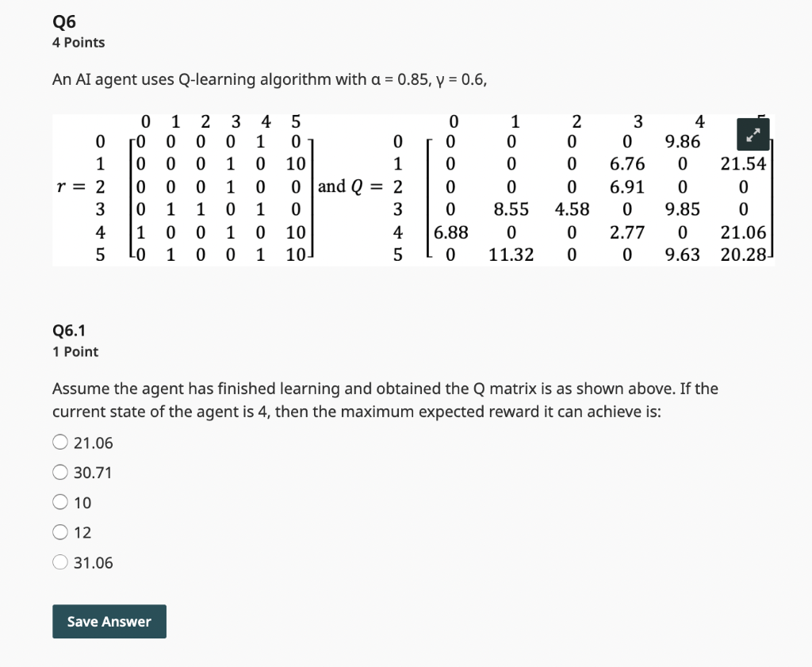
Task: Click the 1 Point label under Q6.1
Action: coord(75,351)
